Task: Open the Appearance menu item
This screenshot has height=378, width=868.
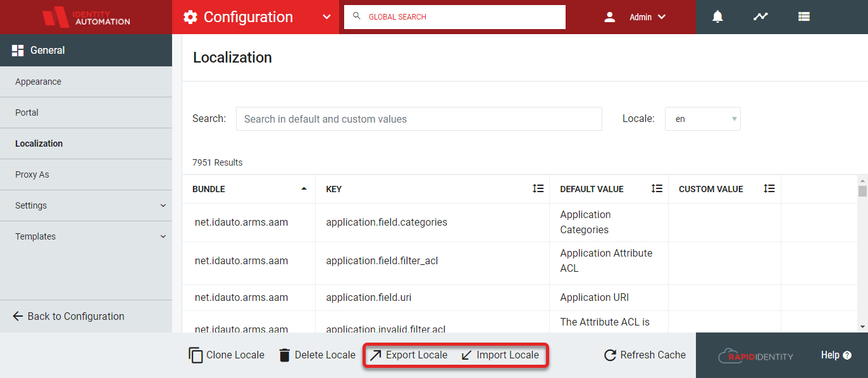Action: coord(86,82)
